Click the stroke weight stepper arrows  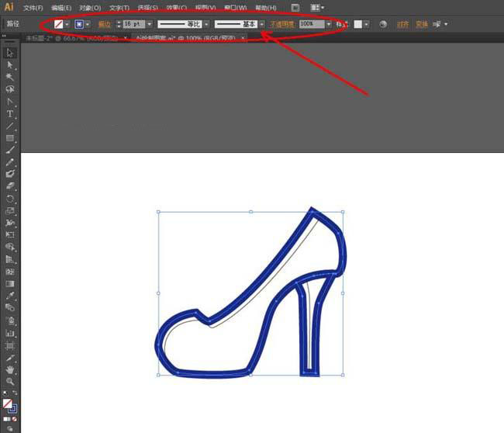tap(119, 24)
